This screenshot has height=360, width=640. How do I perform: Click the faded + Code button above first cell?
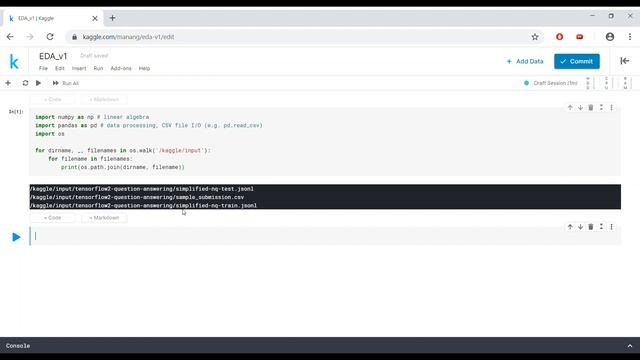52,100
